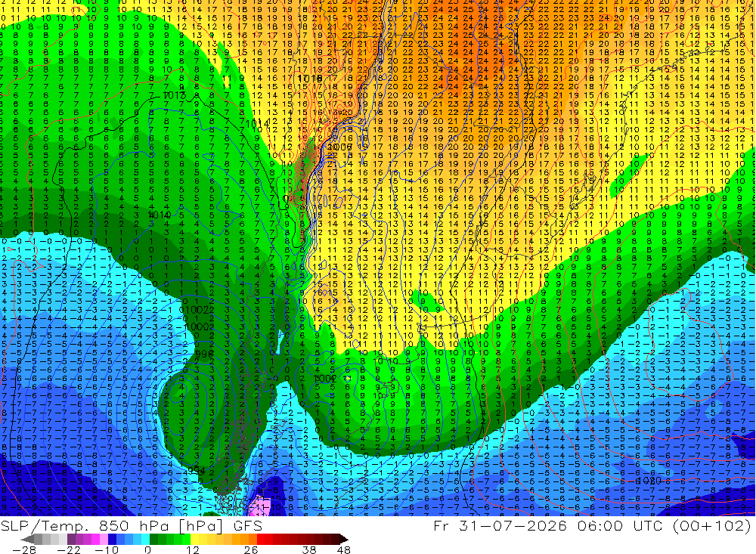Click the '12' label on the color scale
This screenshot has width=756, height=554.
tap(192, 550)
